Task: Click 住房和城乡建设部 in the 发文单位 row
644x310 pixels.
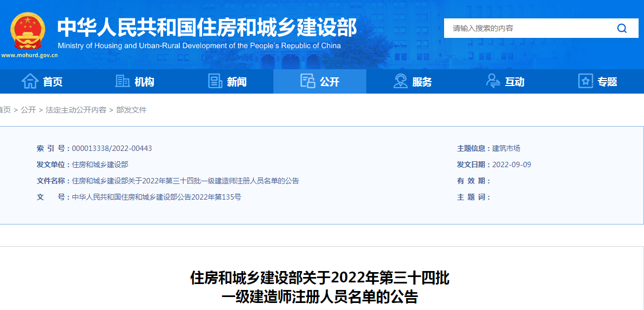Action: click(100, 164)
